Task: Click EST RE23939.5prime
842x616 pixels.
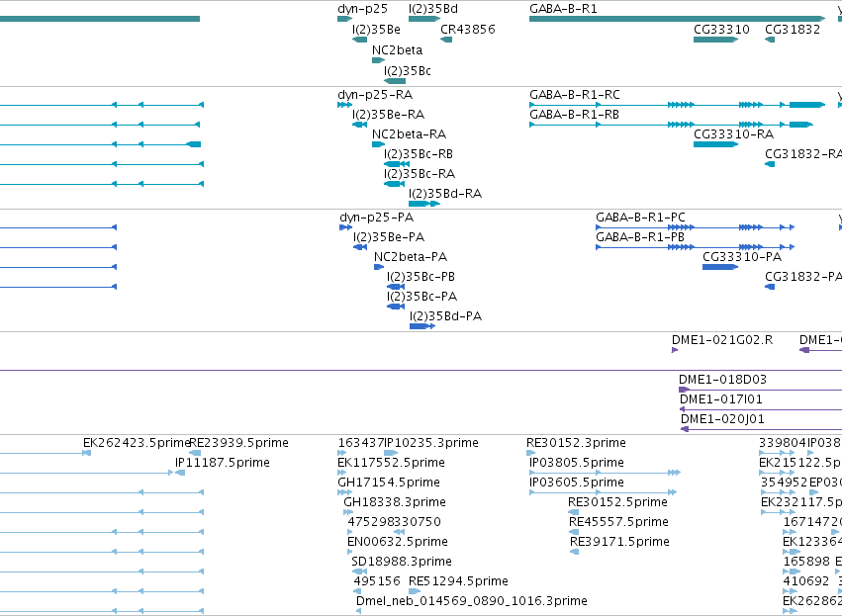Action: point(239,443)
